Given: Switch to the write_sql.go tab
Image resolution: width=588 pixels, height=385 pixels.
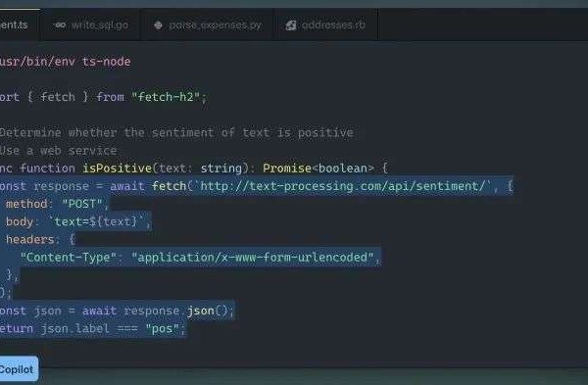Looking at the screenshot, I should pos(90,25).
